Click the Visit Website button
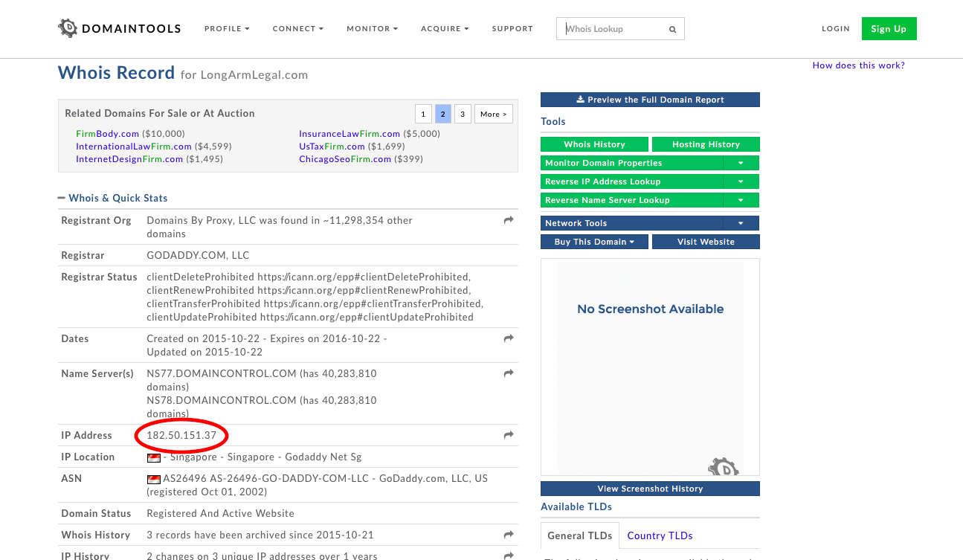963x560 pixels. point(706,242)
